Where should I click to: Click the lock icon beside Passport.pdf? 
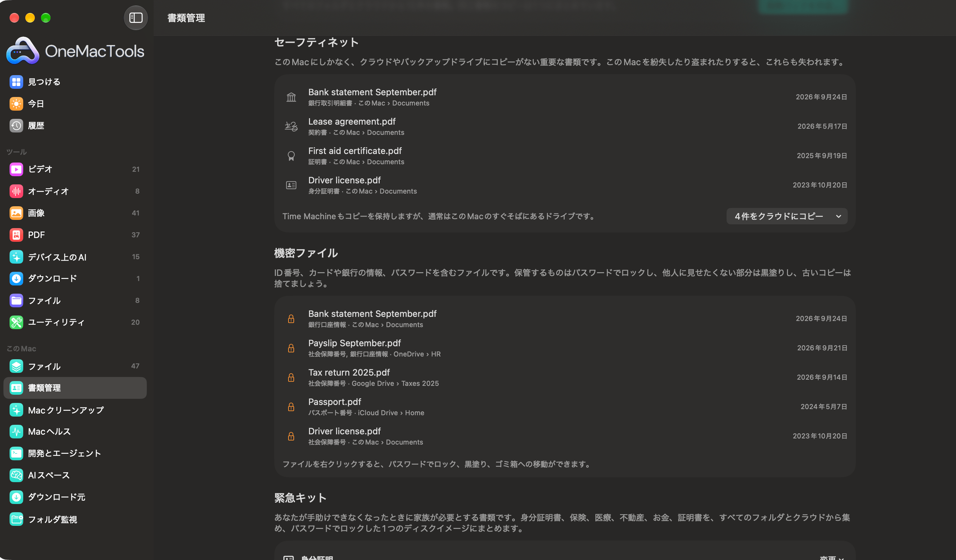click(291, 407)
